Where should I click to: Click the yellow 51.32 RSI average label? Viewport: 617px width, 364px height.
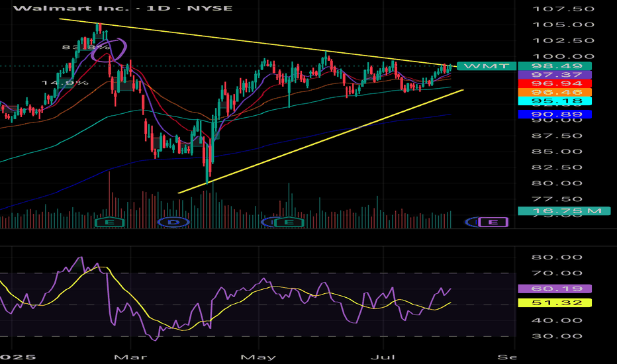click(x=555, y=302)
